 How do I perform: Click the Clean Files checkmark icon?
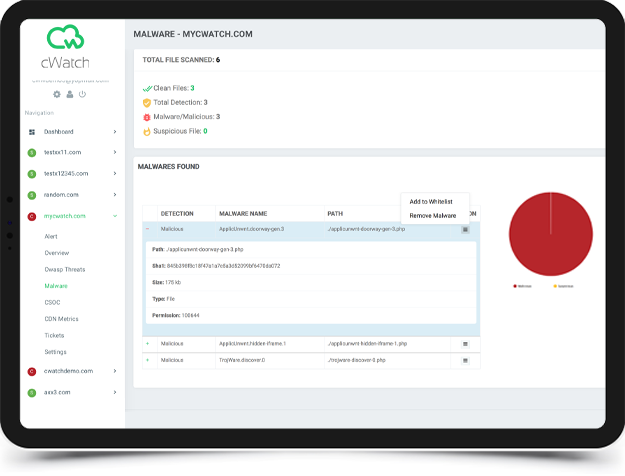[x=147, y=89]
